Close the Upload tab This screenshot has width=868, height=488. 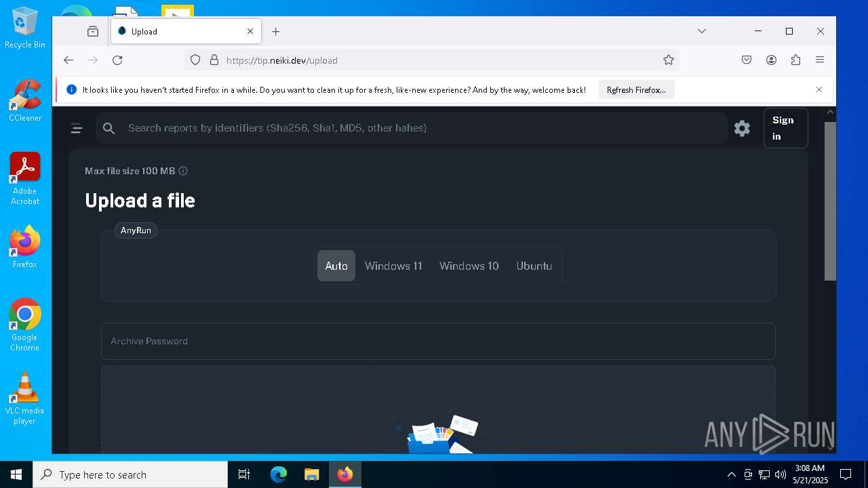pyautogui.click(x=250, y=31)
